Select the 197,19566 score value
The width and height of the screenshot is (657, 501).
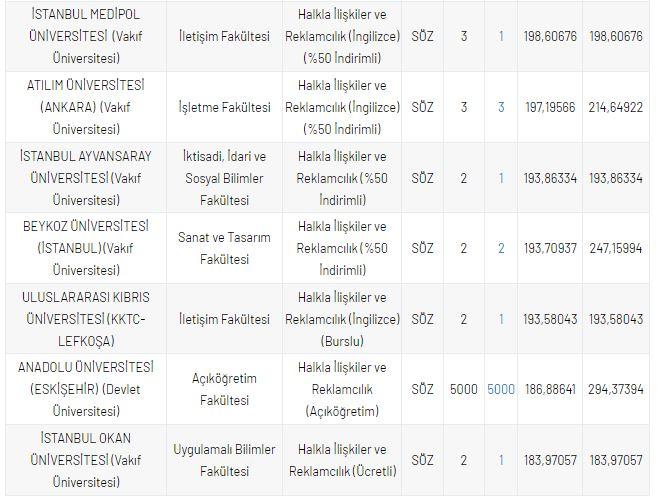coord(549,107)
